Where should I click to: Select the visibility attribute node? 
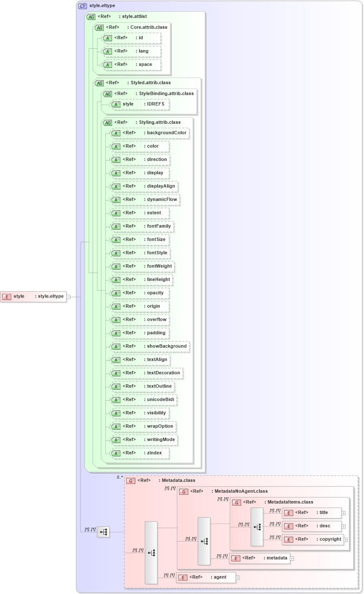click(x=140, y=413)
